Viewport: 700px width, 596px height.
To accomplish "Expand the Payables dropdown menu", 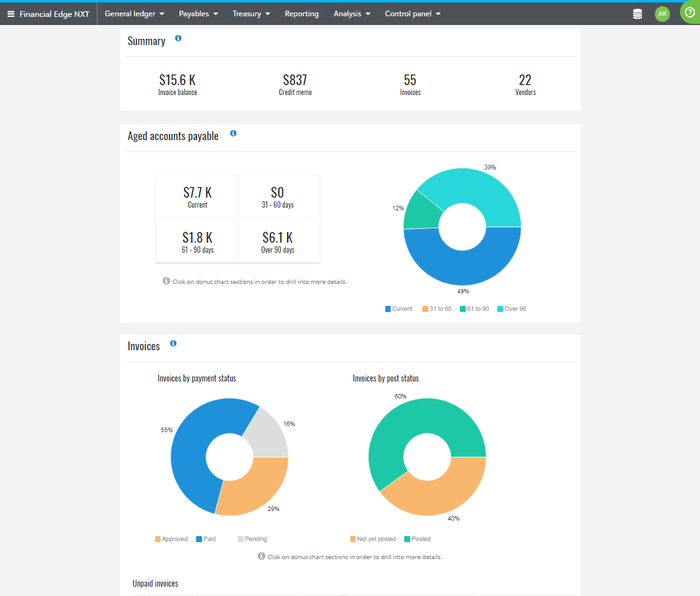I will tap(198, 13).
